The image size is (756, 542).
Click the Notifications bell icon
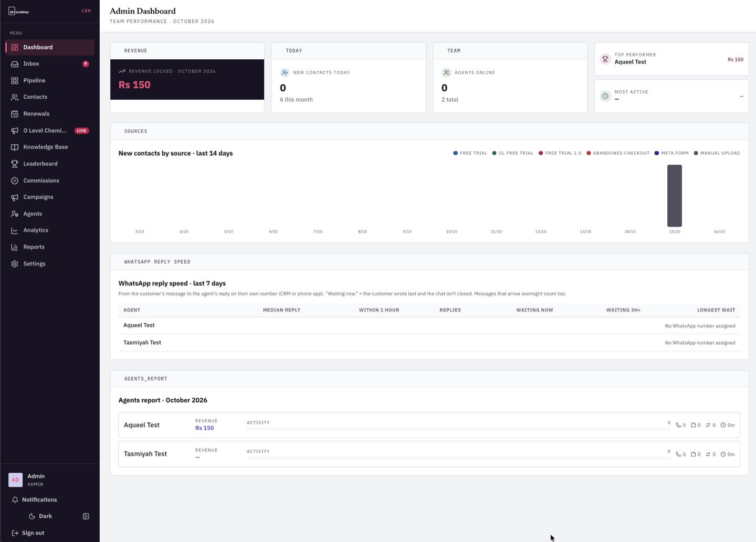click(15, 500)
